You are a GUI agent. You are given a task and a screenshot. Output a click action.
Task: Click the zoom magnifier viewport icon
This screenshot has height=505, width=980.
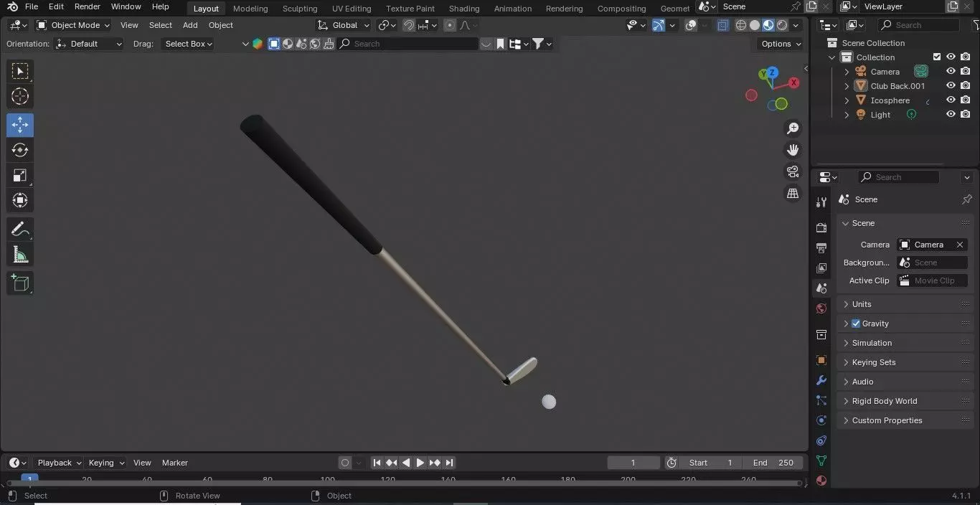(793, 128)
